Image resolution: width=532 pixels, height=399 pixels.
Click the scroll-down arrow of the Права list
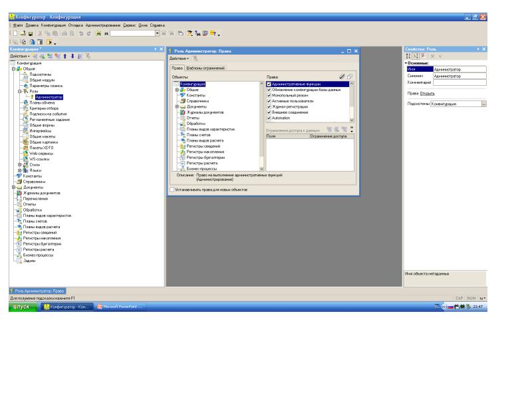pyautogui.click(x=352, y=120)
